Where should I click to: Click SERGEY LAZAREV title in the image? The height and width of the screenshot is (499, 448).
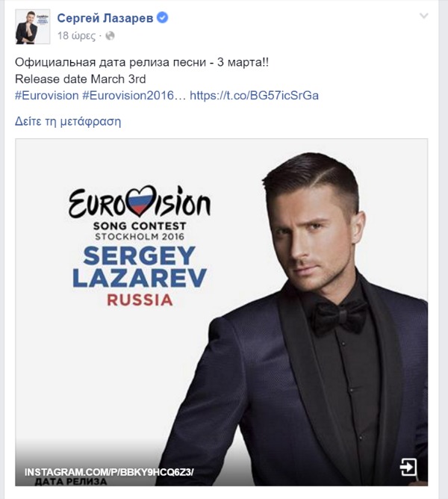coord(140,267)
